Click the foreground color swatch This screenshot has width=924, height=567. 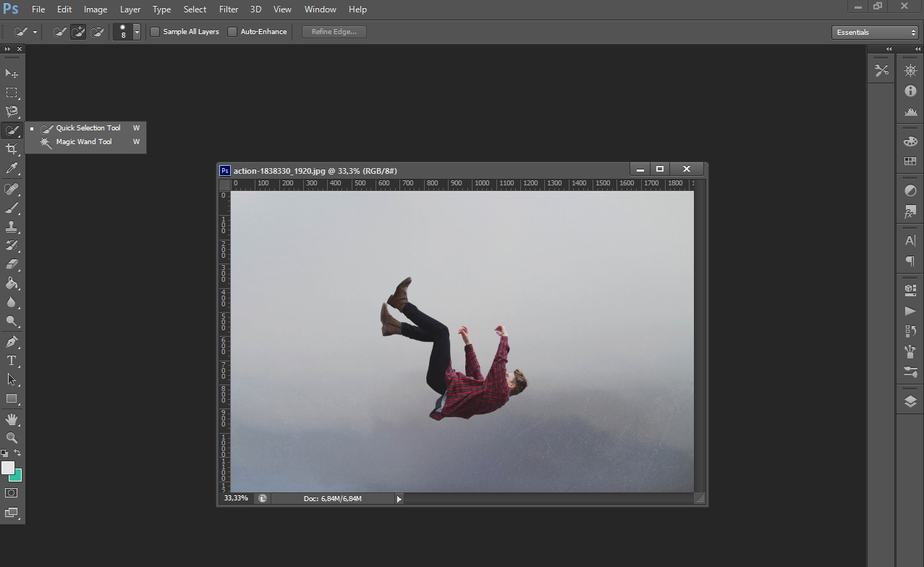pos(7,467)
